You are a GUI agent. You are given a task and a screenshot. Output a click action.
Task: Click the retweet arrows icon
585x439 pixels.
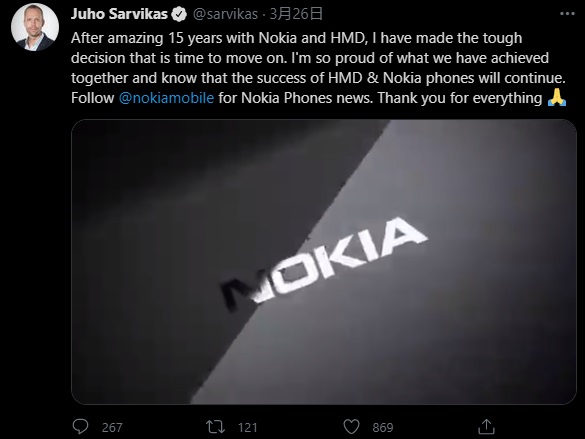(x=216, y=427)
